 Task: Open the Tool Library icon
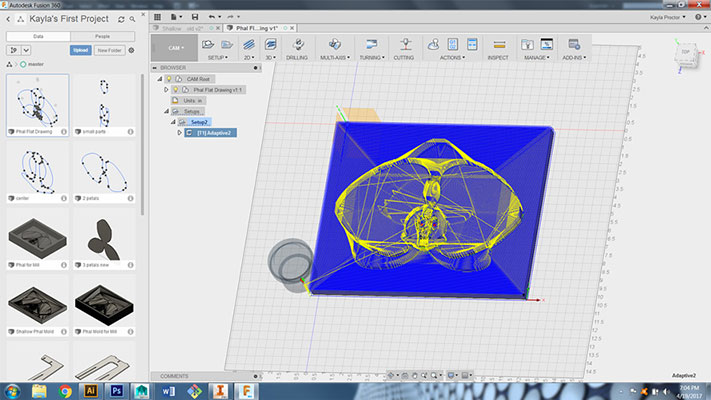tap(527, 44)
